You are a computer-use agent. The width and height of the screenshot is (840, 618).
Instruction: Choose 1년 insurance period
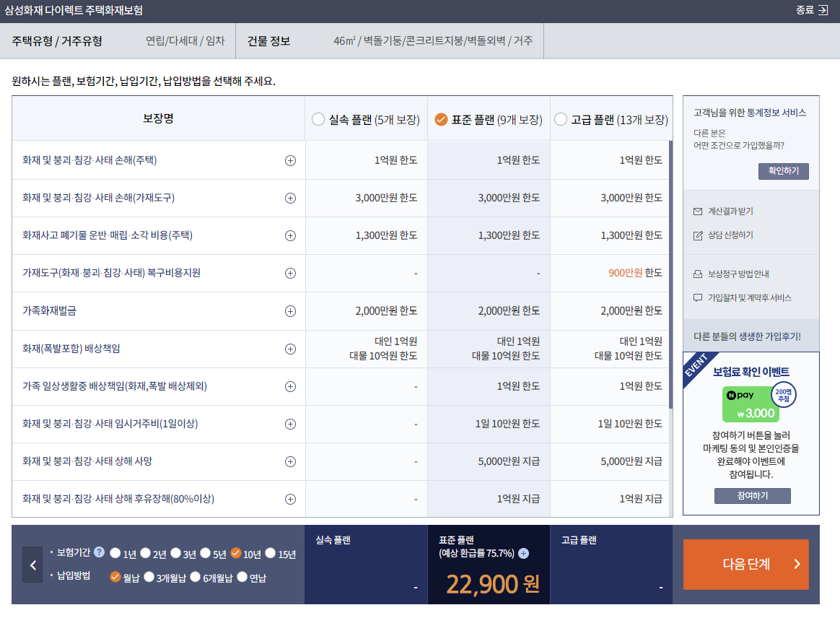coord(115,553)
